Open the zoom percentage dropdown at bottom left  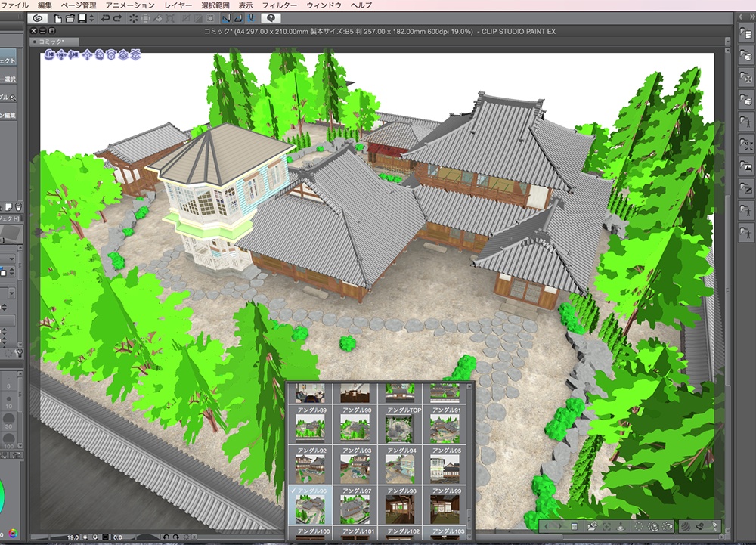coord(73,537)
